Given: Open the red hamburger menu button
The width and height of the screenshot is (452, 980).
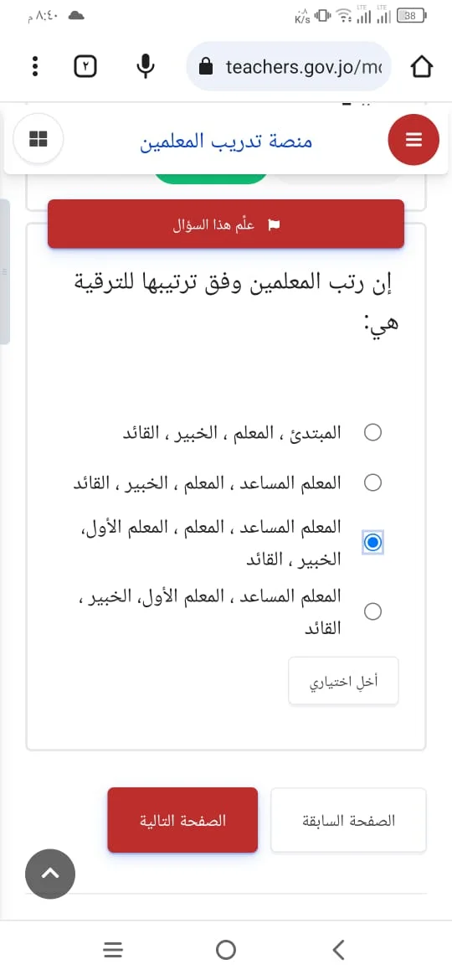Looking at the screenshot, I should [414, 140].
